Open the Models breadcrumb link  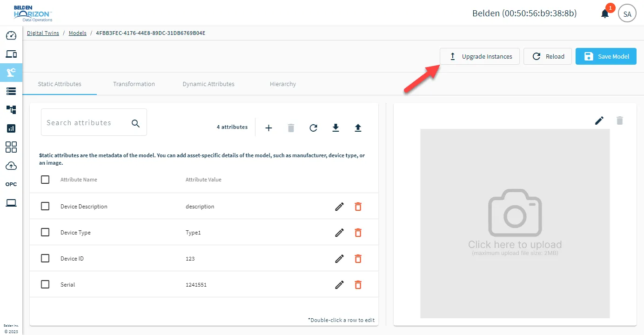[78, 33]
